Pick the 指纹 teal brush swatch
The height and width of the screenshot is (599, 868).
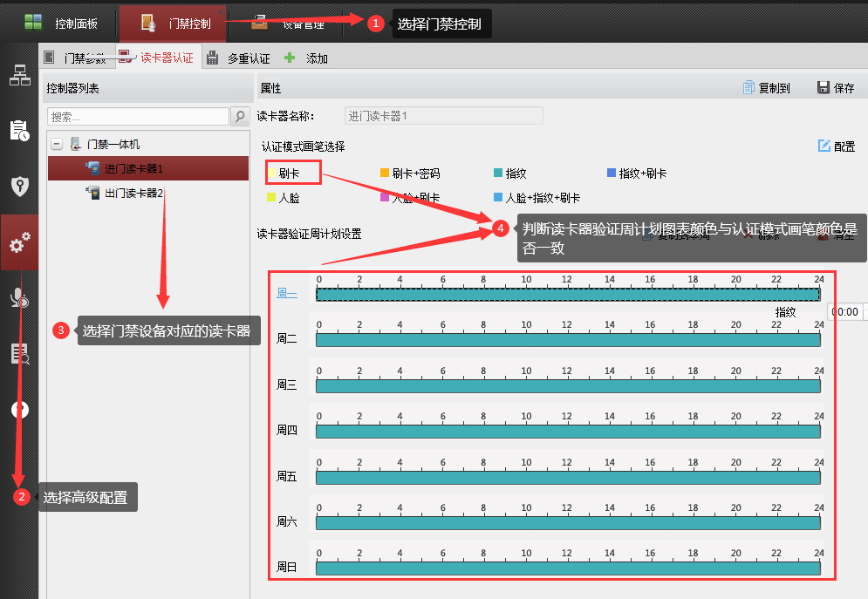pos(498,174)
